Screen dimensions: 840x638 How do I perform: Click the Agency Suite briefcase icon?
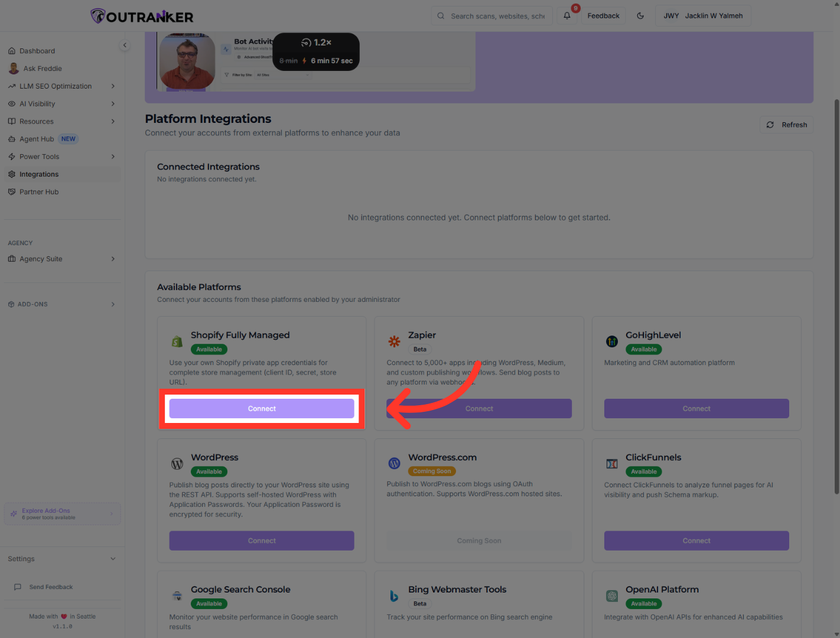12,259
